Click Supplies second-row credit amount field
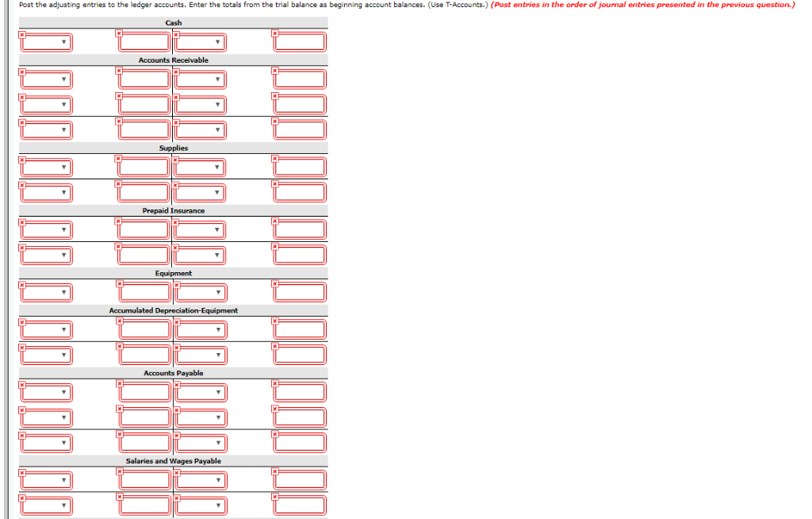This screenshot has height=519, width=812. point(300,192)
